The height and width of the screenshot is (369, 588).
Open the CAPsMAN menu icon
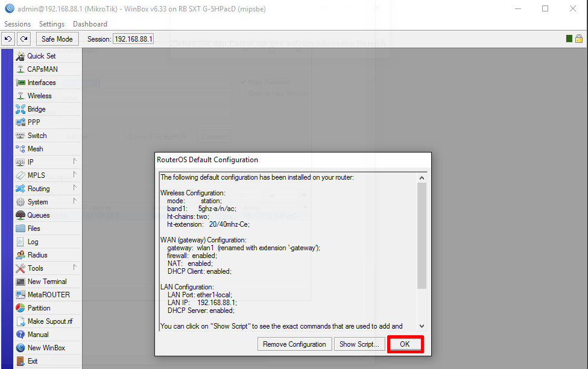[x=21, y=69]
